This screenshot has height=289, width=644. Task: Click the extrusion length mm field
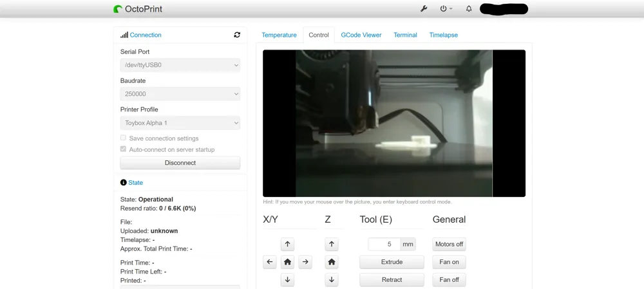[x=384, y=244]
